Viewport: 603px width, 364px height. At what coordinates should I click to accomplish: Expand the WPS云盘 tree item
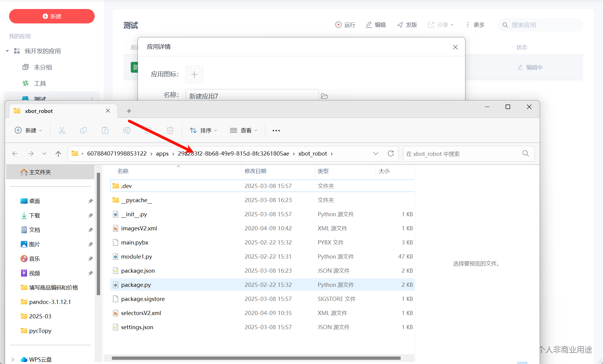click(x=13, y=359)
